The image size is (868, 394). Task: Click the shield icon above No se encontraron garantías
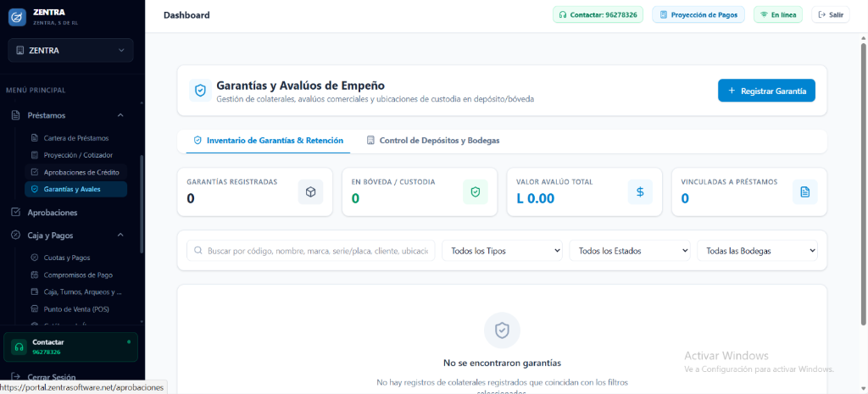pyautogui.click(x=502, y=330)
